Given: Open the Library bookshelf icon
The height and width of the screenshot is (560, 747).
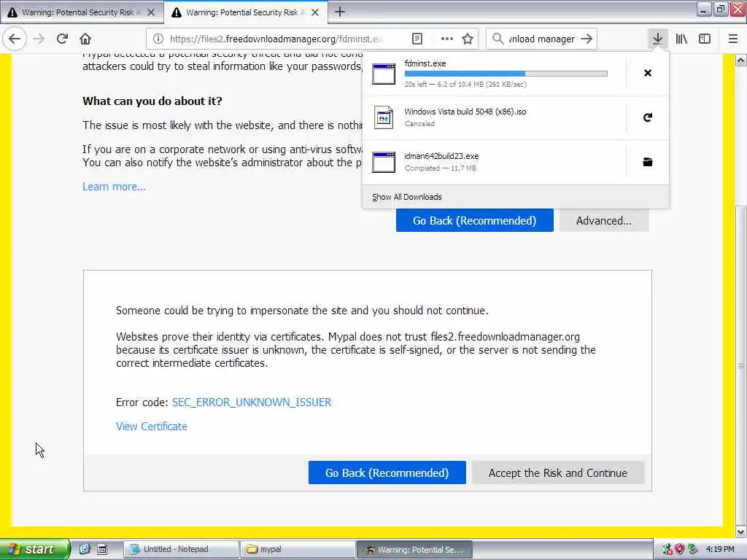Looking at the screenshot, I should [681, 39].
